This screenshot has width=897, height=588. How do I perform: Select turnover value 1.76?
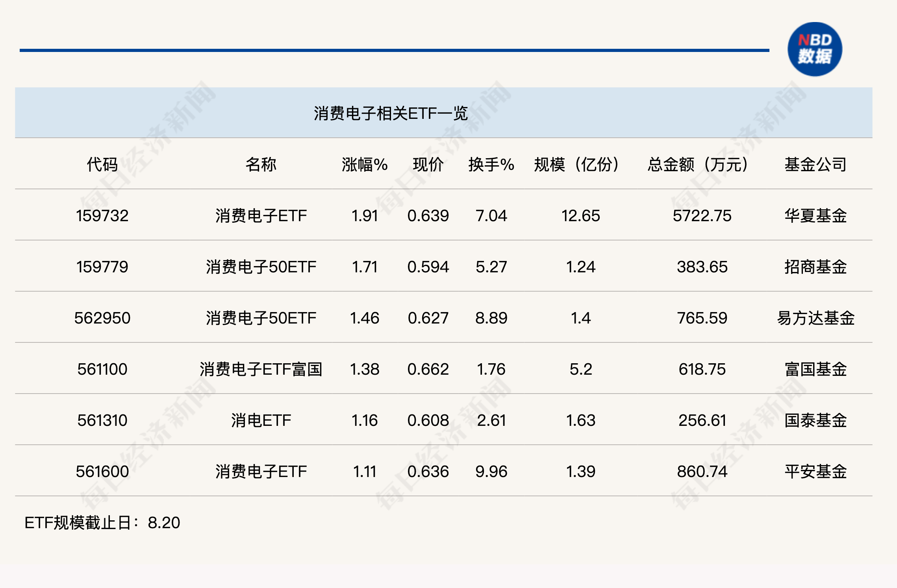[x=491, y=369]
